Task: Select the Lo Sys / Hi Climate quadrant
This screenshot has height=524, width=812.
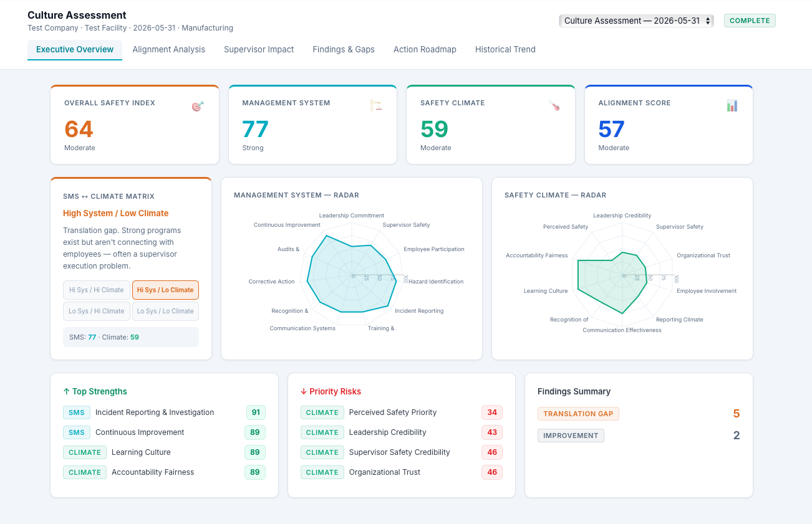Action: [97, 311]
